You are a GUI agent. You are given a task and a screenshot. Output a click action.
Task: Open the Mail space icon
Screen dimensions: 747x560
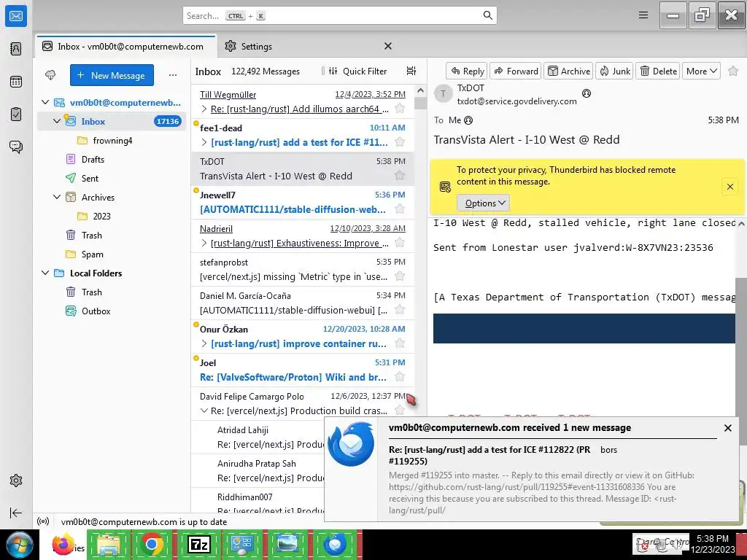pos(16,16)
